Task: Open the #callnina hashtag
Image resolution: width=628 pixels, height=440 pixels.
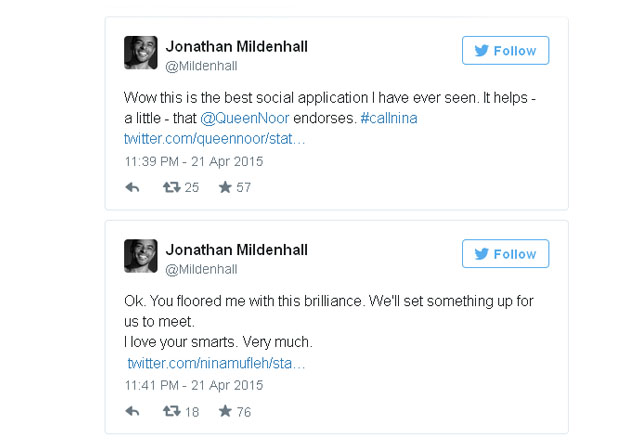Action: pyautogui.click(x=389, y=118)
